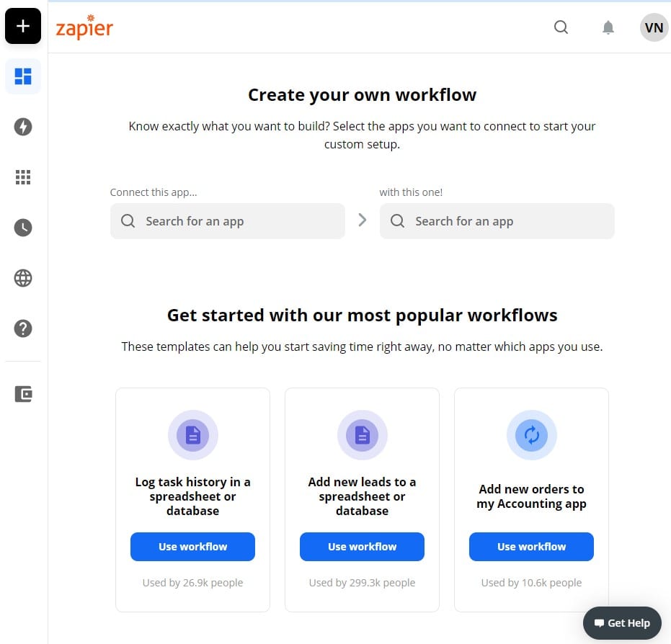Click the search magnifier in header
Image resolution: width=671 pixels, height=644 pixels.
(x=561, y=27)
